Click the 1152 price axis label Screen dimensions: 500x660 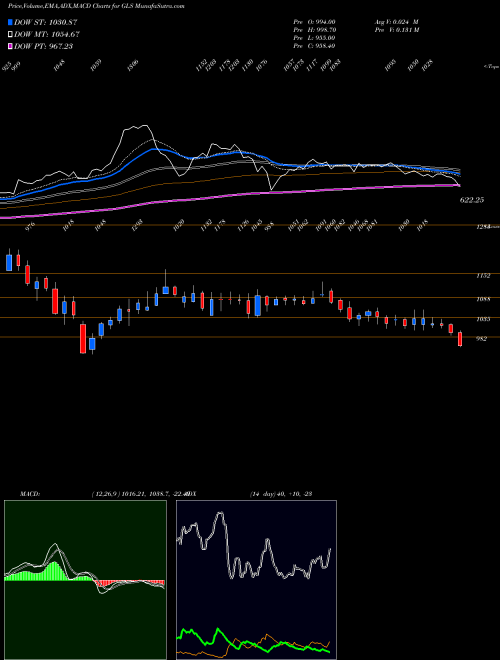(483, 276)
